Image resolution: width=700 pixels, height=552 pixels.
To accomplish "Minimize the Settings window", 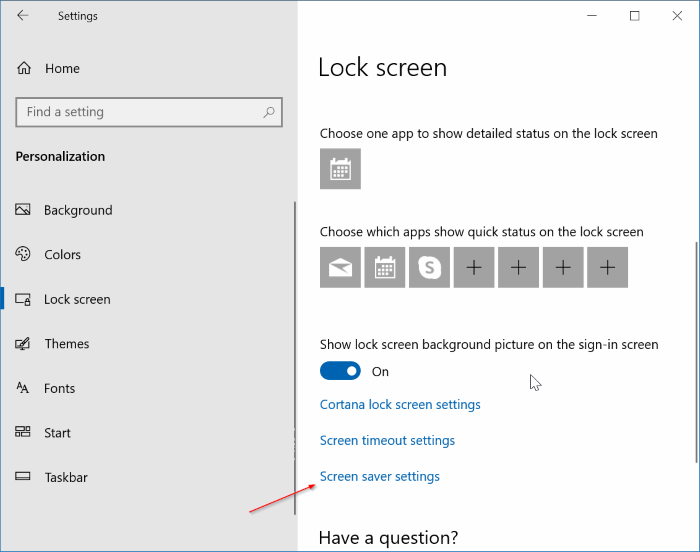I will tap(592, 16).
